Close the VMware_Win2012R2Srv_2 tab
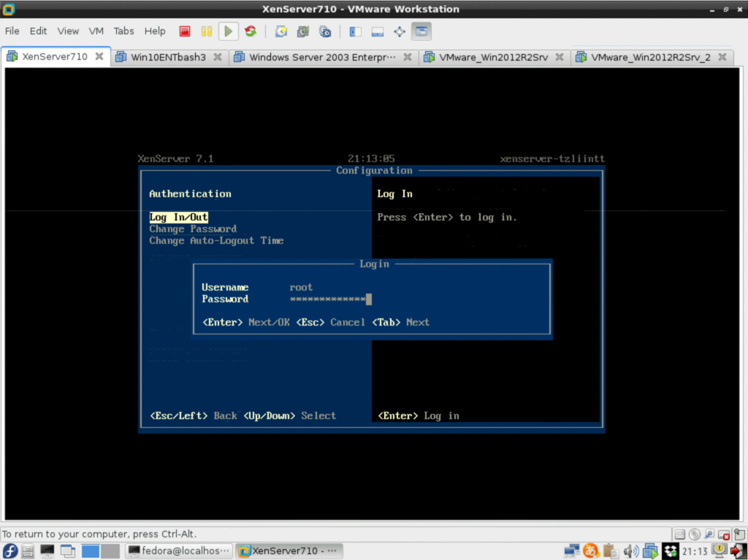Screen dimensions: 748x560 point(722,57)
